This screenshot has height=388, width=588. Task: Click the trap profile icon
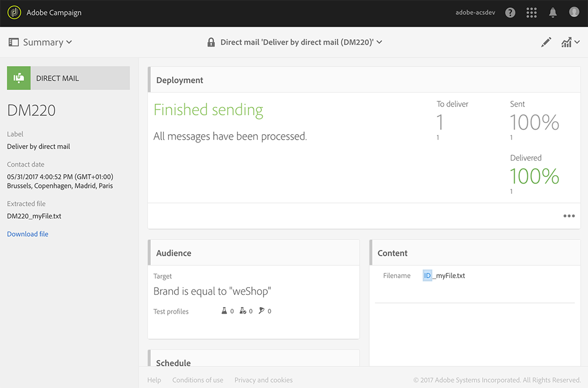(x=261, y=311)
